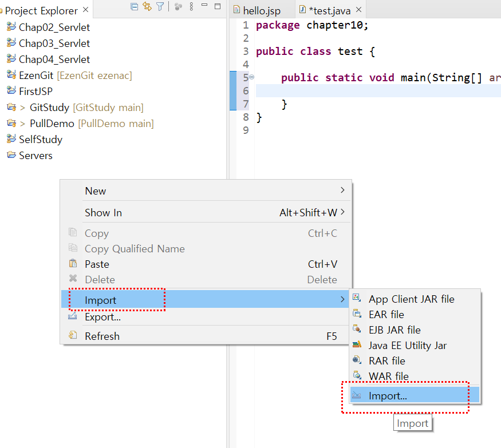This screenshot has width=501, height=448.
Task: Choose Delete in context menu
Action: click(206, 280)
